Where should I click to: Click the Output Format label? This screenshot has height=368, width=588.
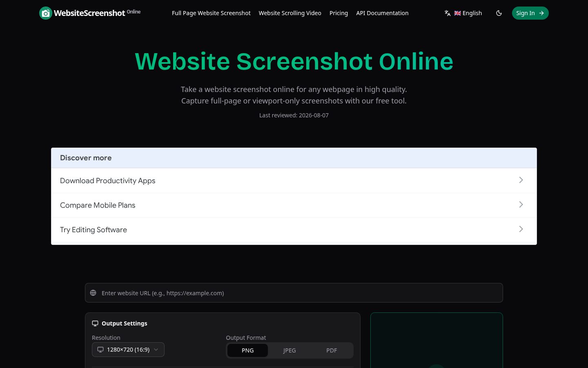tap(246, 338)
